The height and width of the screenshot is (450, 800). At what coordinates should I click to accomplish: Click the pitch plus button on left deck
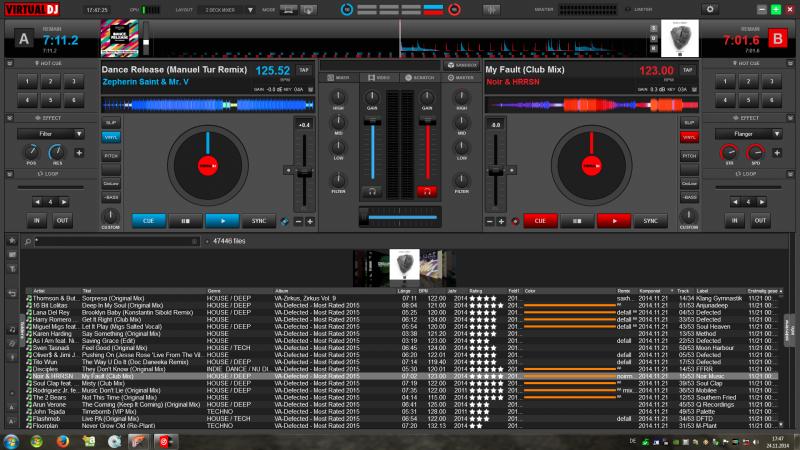pos(310,221)
